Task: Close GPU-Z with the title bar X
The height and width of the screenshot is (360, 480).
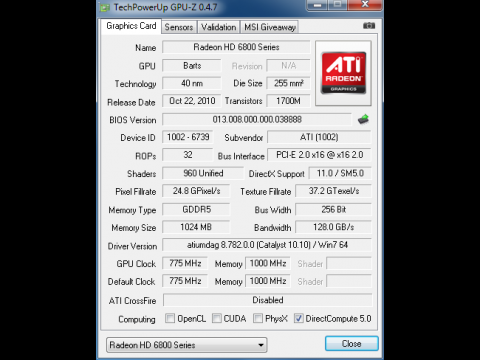Action: click(x=365, y=5)
